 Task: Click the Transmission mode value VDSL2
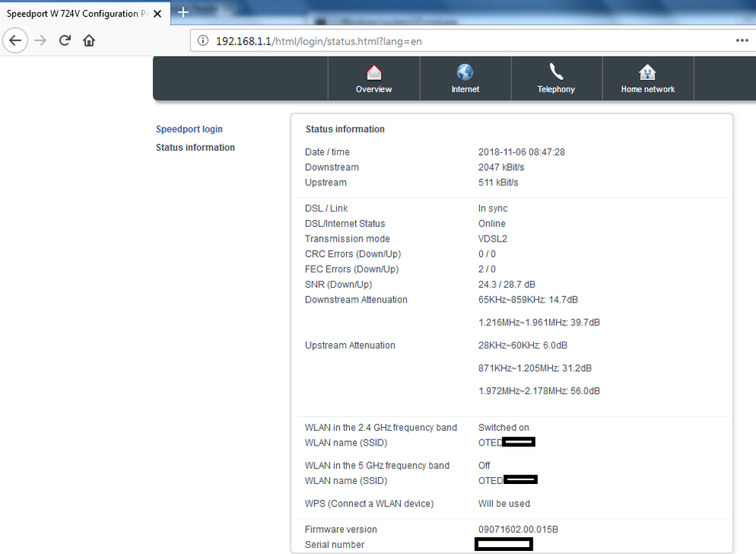click(493, 239)
